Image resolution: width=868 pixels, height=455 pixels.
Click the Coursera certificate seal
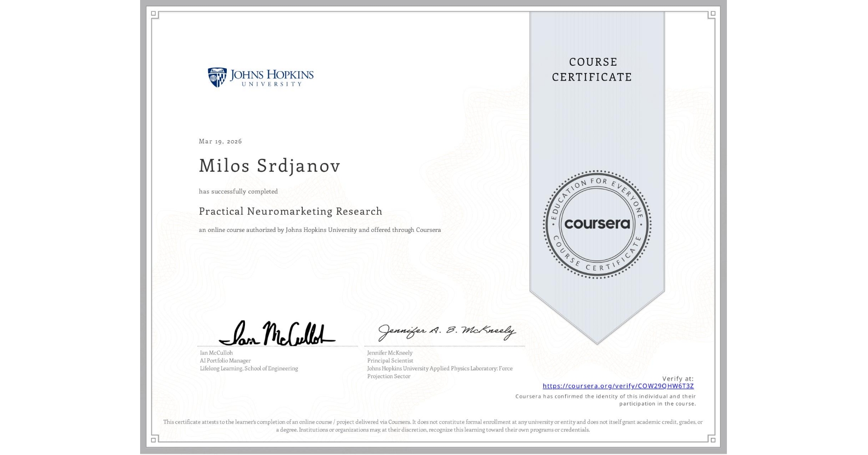point(597,224)
